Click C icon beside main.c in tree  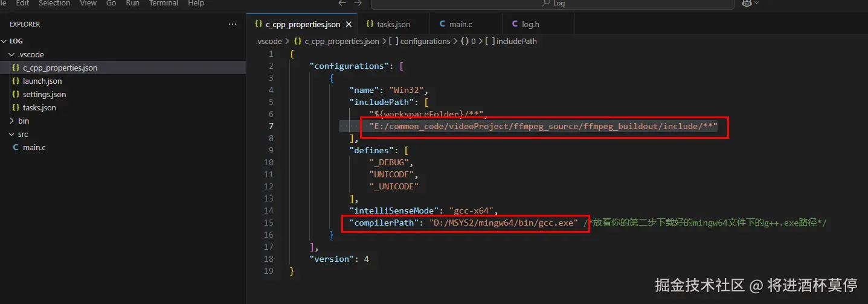tap(16, 147)
